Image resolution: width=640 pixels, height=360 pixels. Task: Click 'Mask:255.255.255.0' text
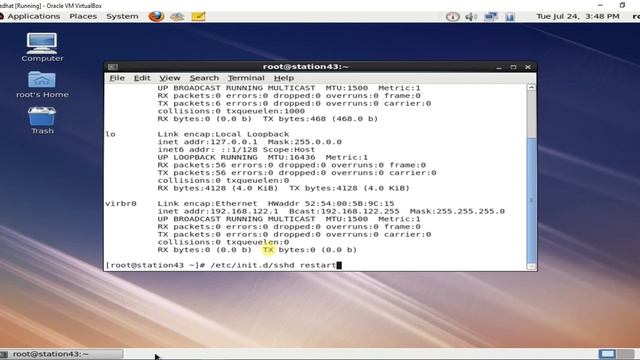tap(457, 211)
